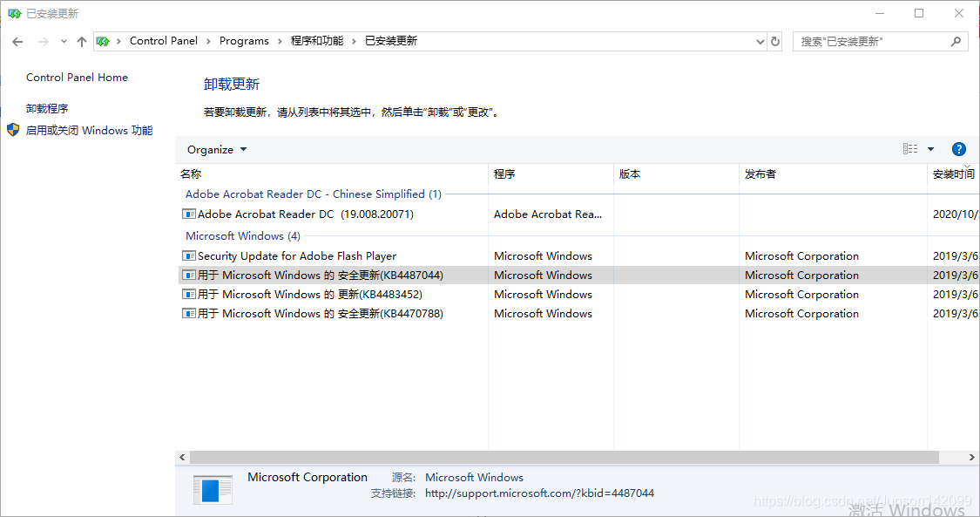980x517 pixels.
Task: Click the Forward navigation arrow
Action: tap(44, 42)
